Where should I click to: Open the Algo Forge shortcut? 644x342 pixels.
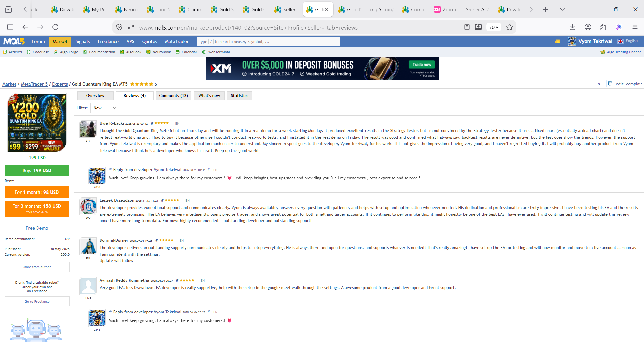pos(66,52)
